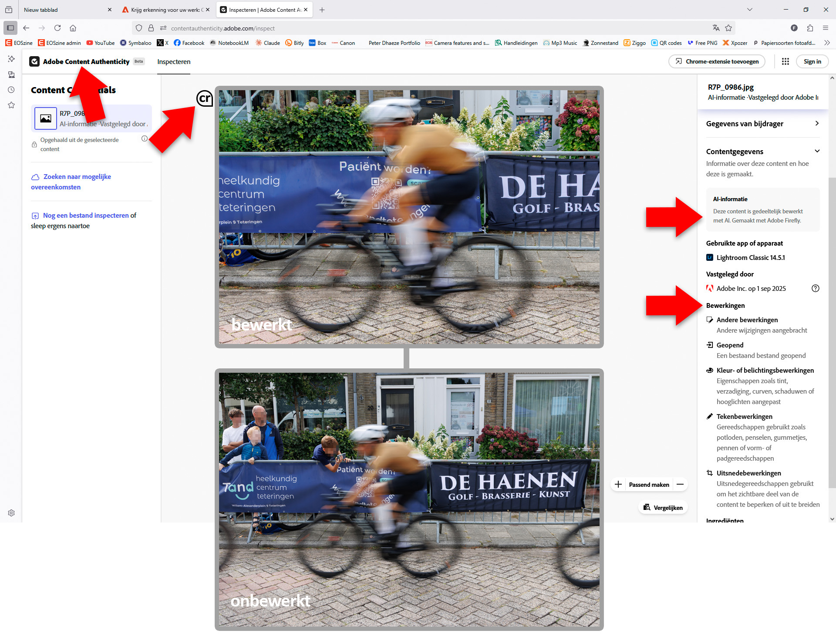Click the translate icon in the address bar
Image resolution: width=836 pixels, height=644 pixels.
click(x=716, y=28)
